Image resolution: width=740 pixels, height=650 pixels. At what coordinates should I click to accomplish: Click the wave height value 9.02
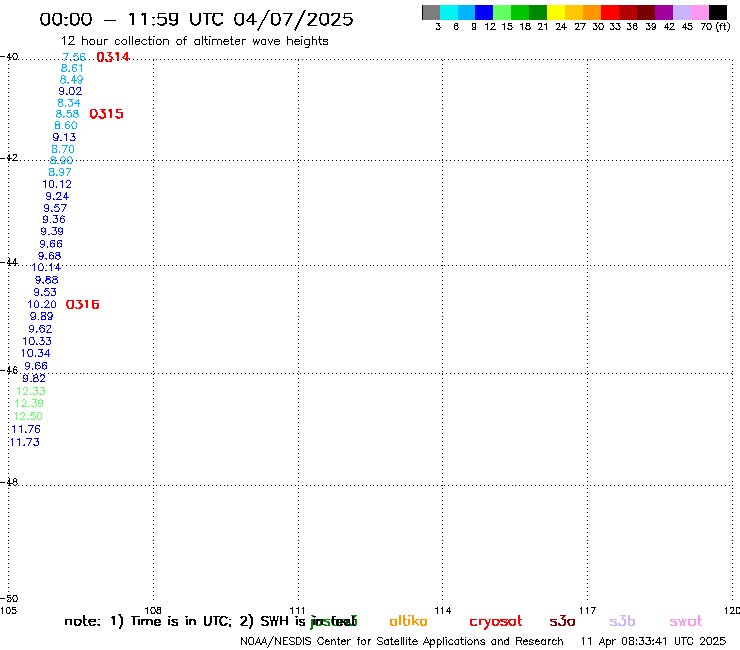(x=70, y=91)
